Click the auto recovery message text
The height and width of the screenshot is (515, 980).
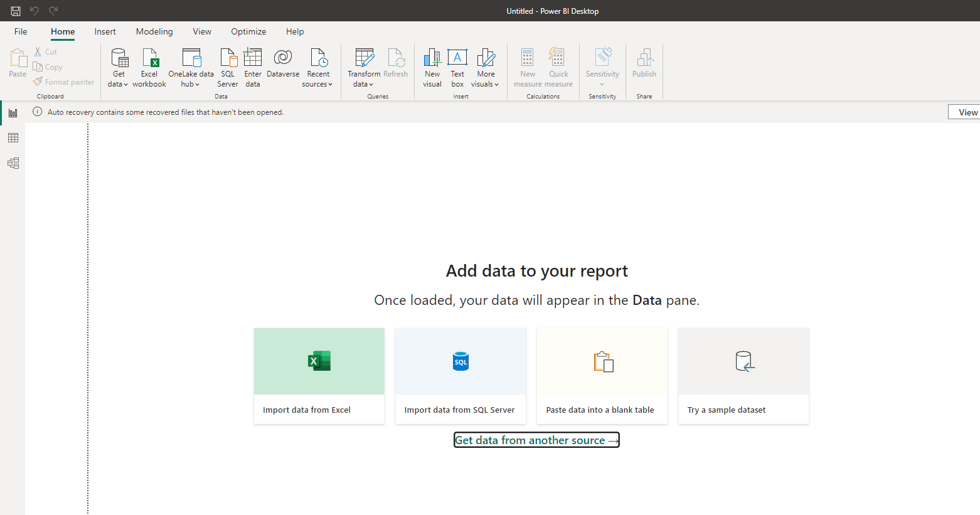click(166, 112)
